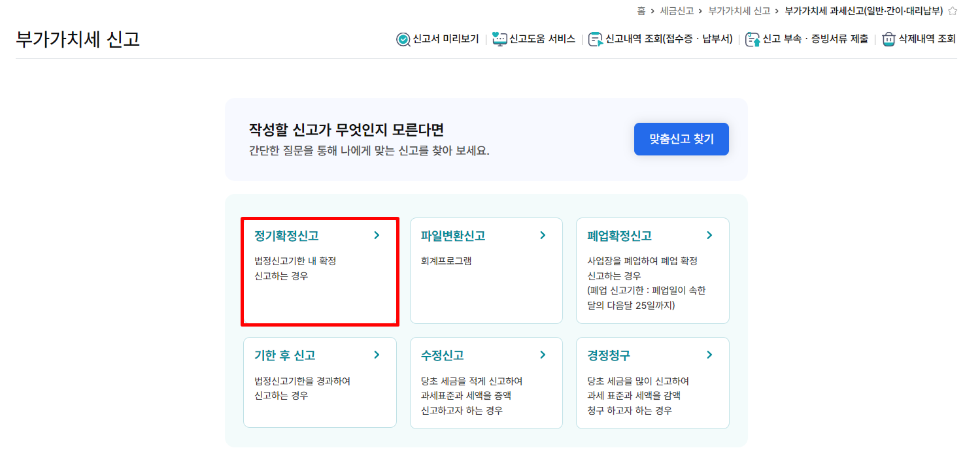This screenshot has width=980, height=450.
Task: Open 세금신고 from the breadcrumb
Action: (x=677, y=10)
